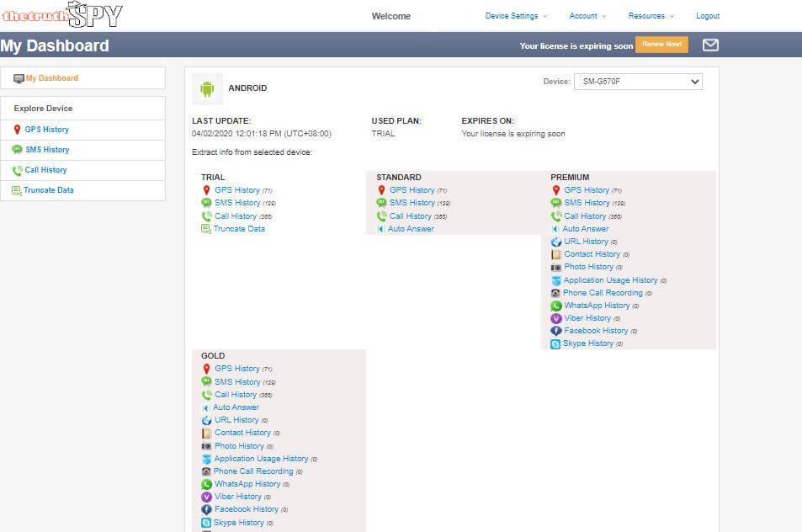802x532 pixels.
Task: Click the GOLD URL History globe icon
Action: [207, 420]
